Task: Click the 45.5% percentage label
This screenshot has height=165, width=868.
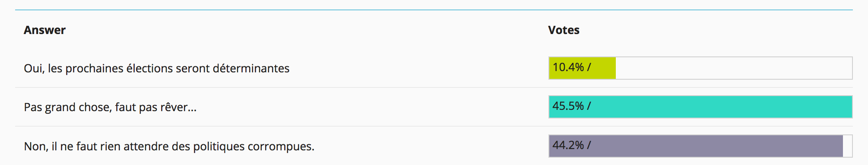Action: pos(568,106)
